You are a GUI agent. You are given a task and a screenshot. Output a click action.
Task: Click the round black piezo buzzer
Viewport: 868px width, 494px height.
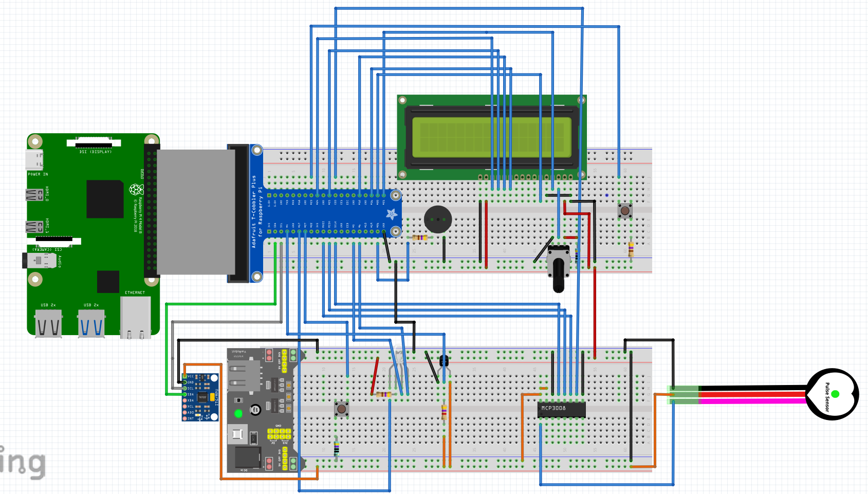[438, 219]
